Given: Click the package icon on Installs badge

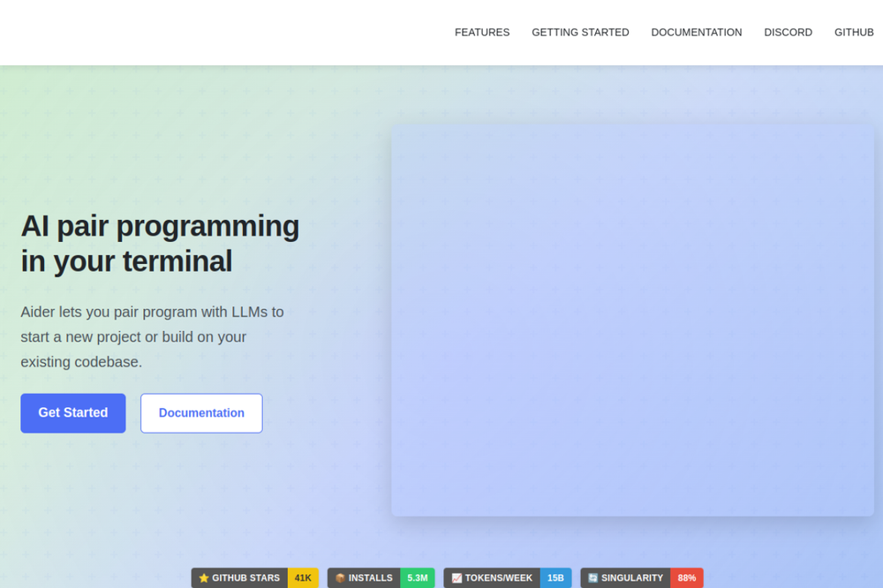Looking at the screenshot, I should pos(340,578).
